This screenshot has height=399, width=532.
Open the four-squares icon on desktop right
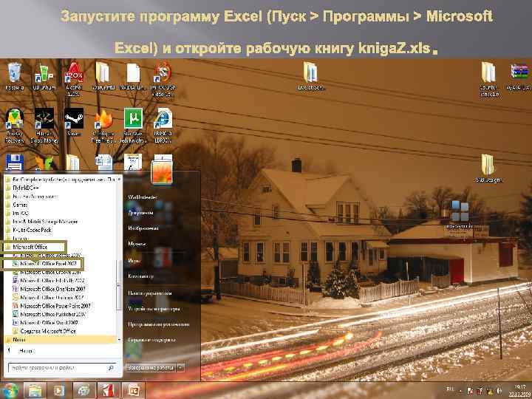pyautogui.click(x=460, y=214)
